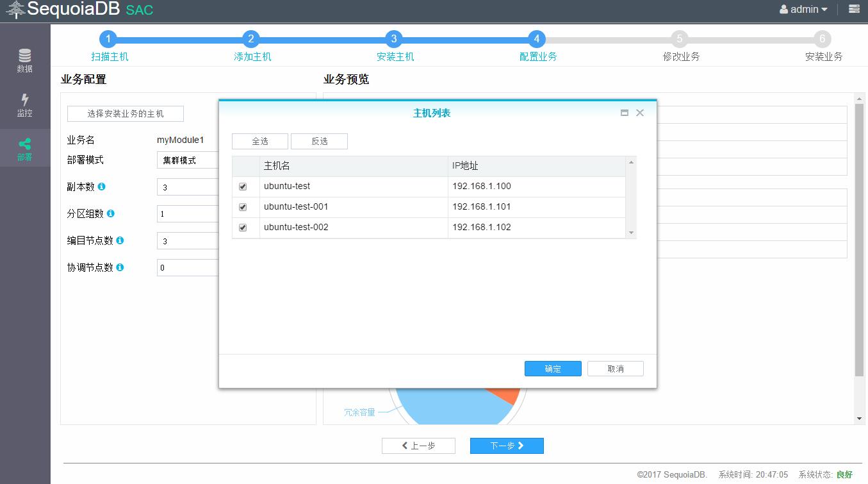Click the SequoiaDB tree logo

(x=15, y=10)
